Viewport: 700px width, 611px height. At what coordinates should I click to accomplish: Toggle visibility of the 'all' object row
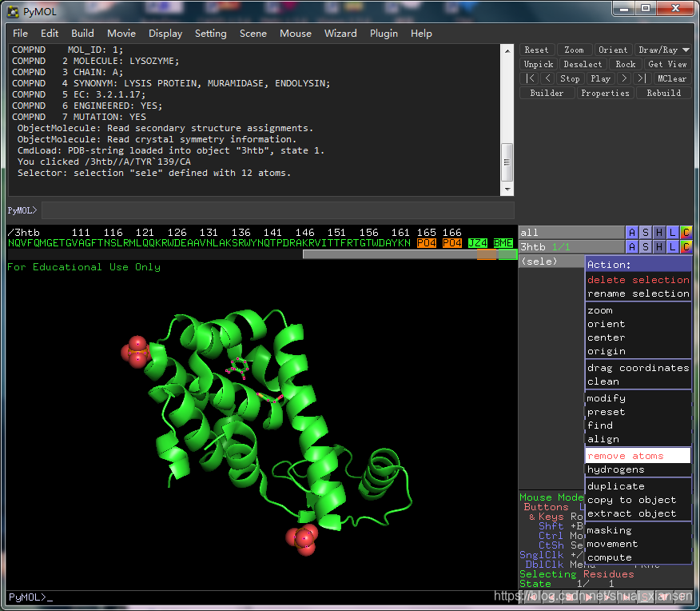click(x=571, y=233)
